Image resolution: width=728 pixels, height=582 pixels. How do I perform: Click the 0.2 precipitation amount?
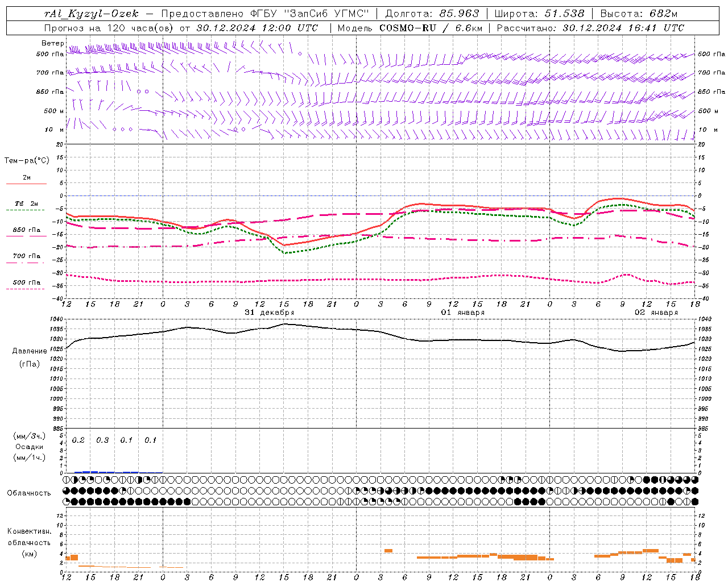(78, 440)
